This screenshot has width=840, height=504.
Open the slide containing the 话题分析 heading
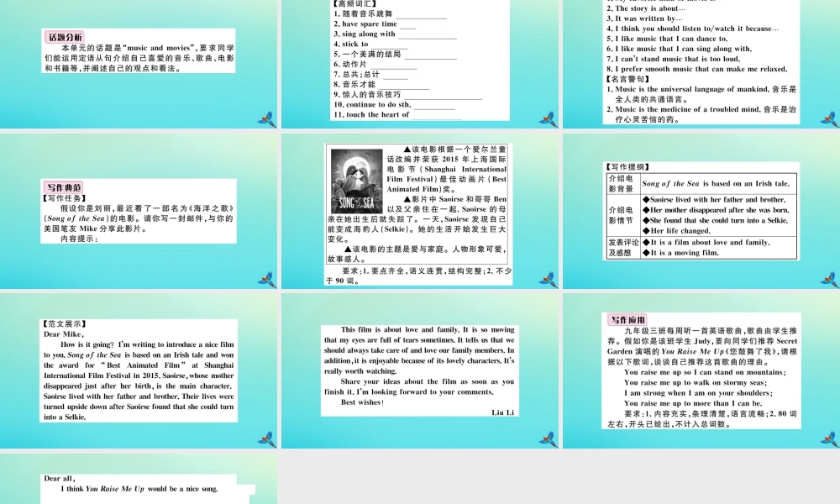(x=139, y=64)
